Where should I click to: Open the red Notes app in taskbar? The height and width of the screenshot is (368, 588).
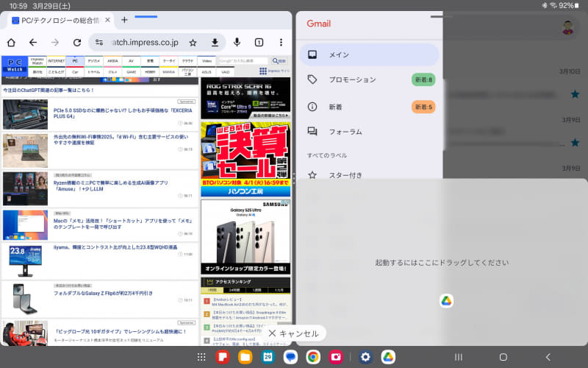(223, 357)
